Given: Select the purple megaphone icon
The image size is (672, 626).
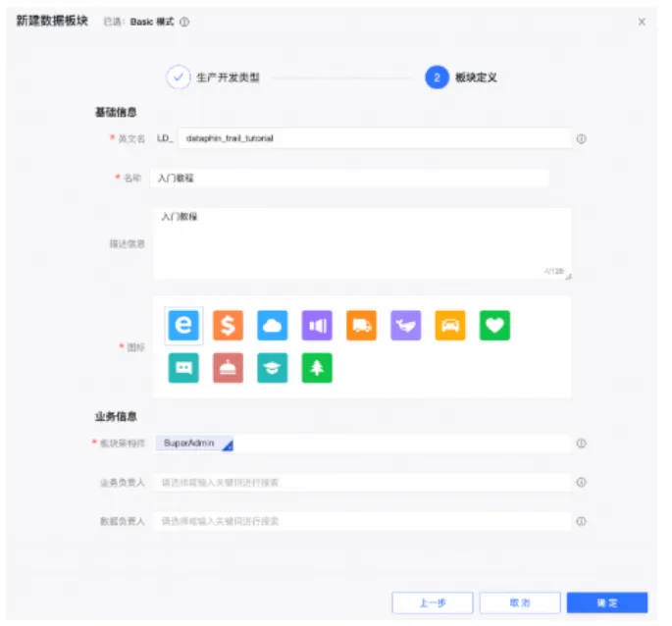Looking at the screenshot, I should point(317,325).
